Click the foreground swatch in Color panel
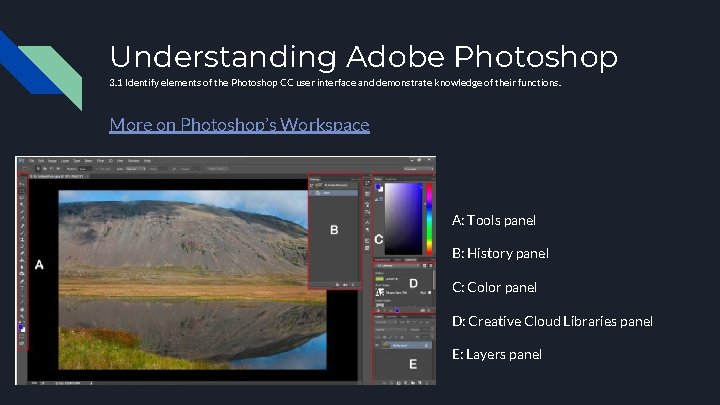Viewport: 720px width, 405px height. (x=378, y=186)
